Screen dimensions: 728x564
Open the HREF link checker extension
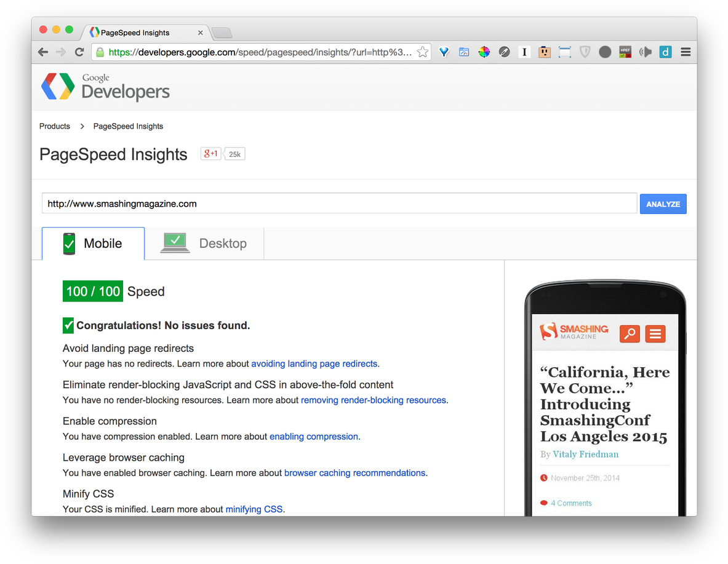[625, 52]
